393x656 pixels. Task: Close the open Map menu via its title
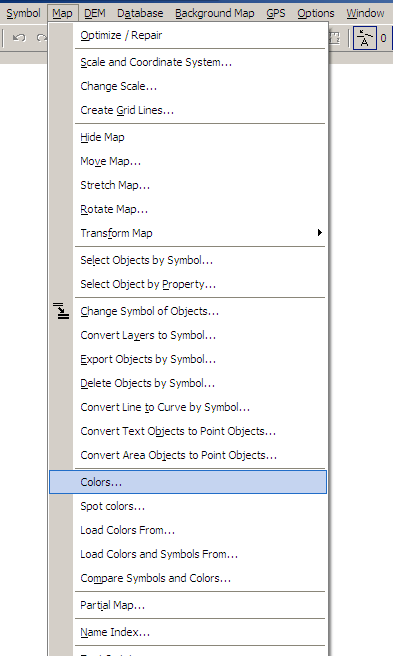tap(62, 13)
